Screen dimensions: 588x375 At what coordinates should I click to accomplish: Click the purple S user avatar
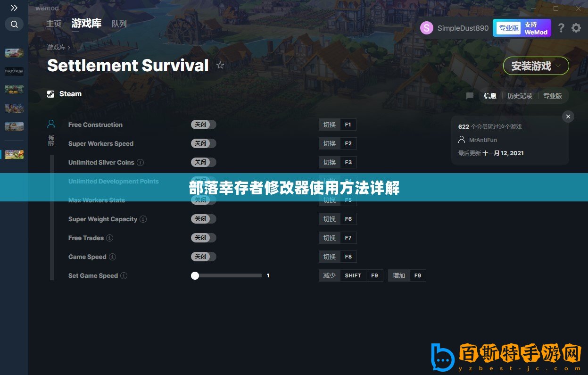point(427,28)
